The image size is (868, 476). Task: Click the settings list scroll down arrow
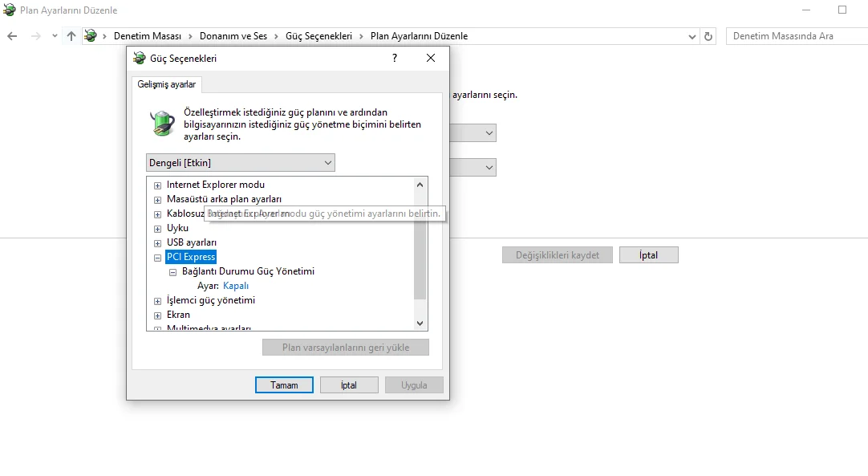pyautogui.click(x=420, y=323)
